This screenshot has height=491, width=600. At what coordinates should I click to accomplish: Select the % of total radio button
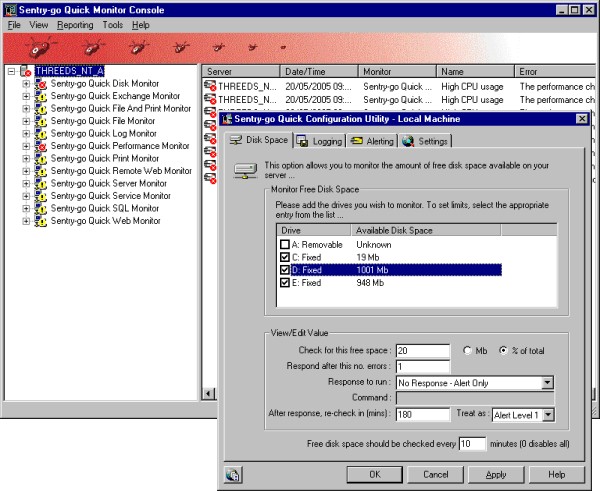504,351
